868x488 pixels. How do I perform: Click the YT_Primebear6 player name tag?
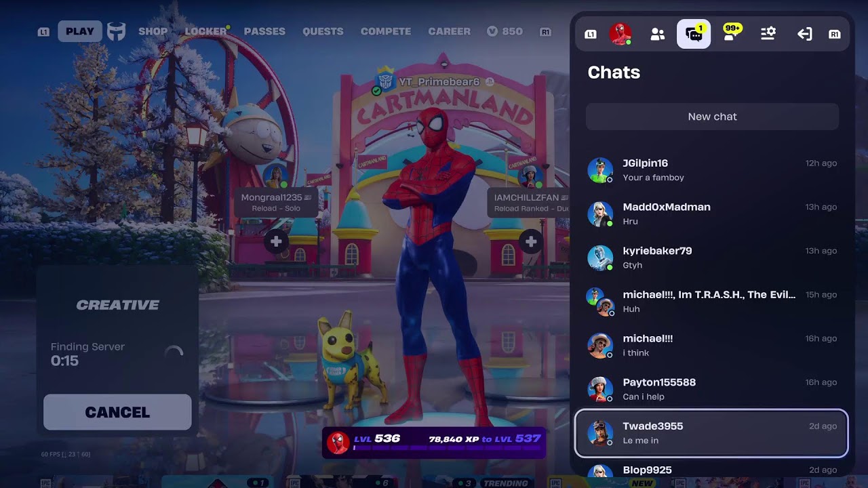click(x=439, y=82)
